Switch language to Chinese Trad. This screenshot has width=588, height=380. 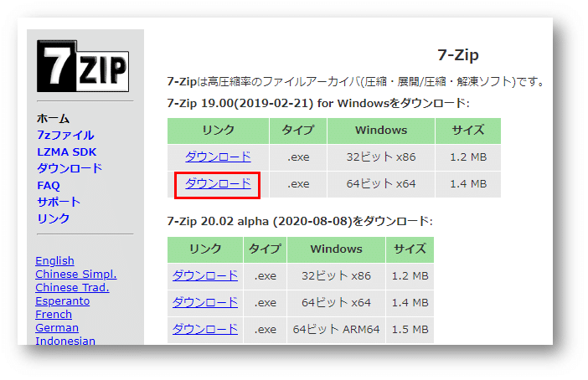click(72, 287)
